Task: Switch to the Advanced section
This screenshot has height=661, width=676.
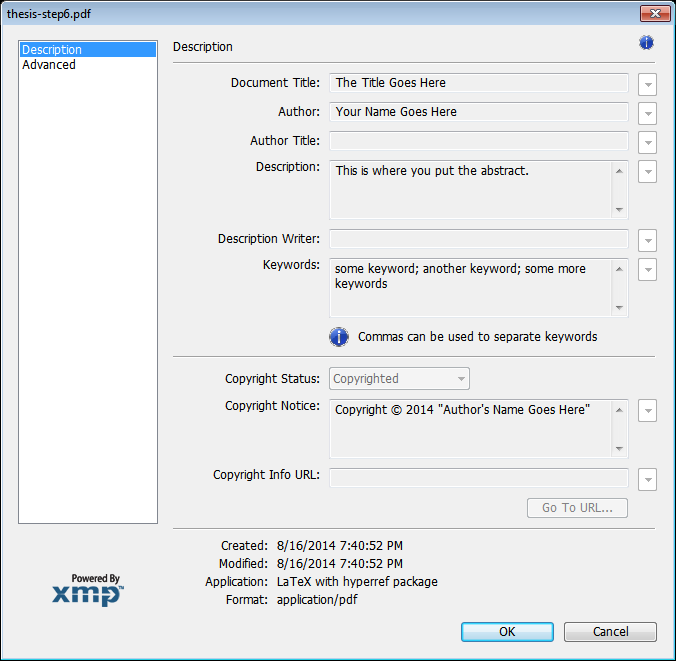Action: (x=49, y=65)
